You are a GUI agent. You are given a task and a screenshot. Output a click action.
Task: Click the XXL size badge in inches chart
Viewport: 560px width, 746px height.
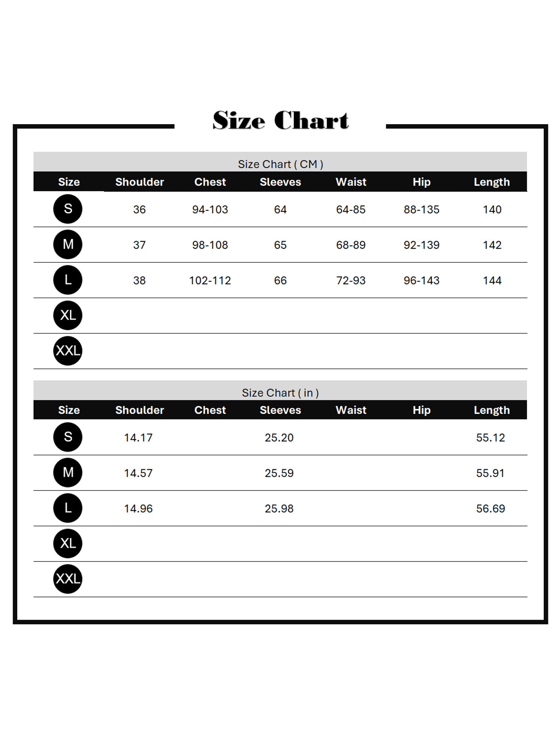(x=68, y=579)
